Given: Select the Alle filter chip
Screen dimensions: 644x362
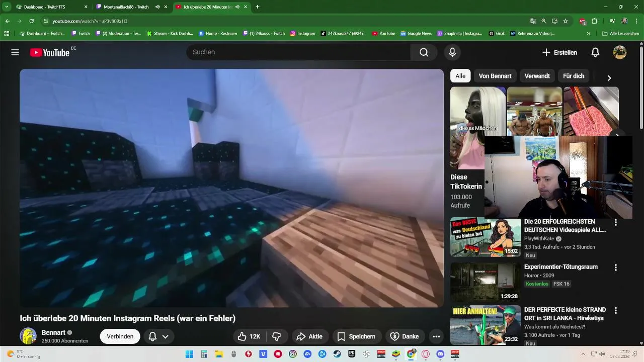Looking at the screenshot, I should pos(460,76).
